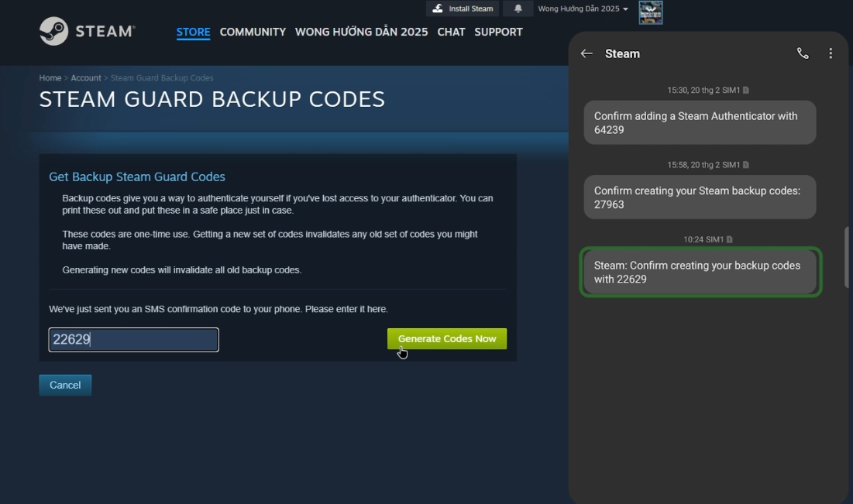This screenshot has height=504, width=853.
Task: Open the COMMUNITY menu
Action: (x=253, y=32)
